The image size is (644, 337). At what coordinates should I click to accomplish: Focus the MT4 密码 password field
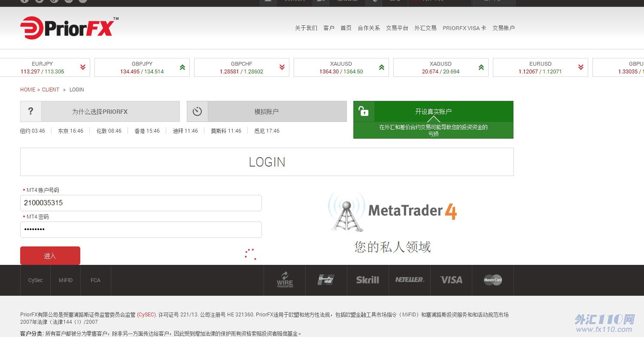[x=141, y=230]
